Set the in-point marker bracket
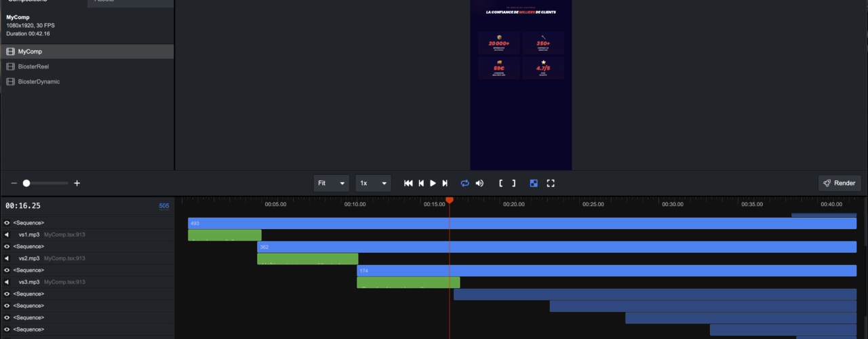The height and width of the screenshot is (339, 868). (501, 183)
